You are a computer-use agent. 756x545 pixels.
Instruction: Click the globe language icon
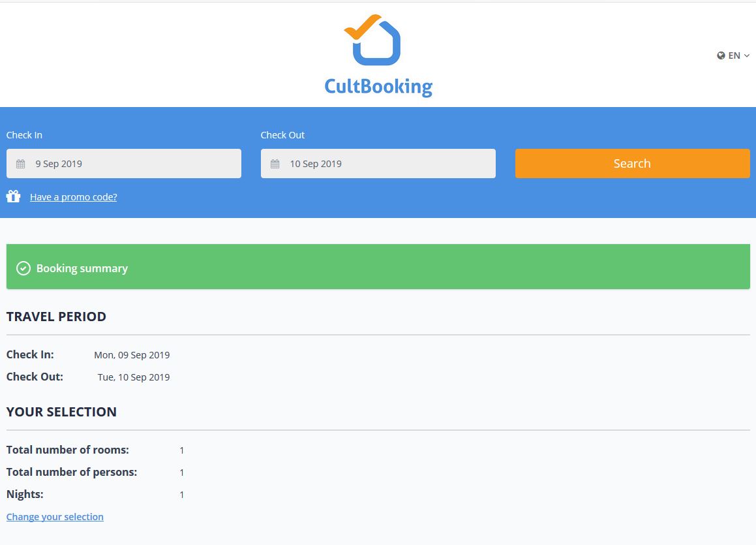[x=721, y=55]
